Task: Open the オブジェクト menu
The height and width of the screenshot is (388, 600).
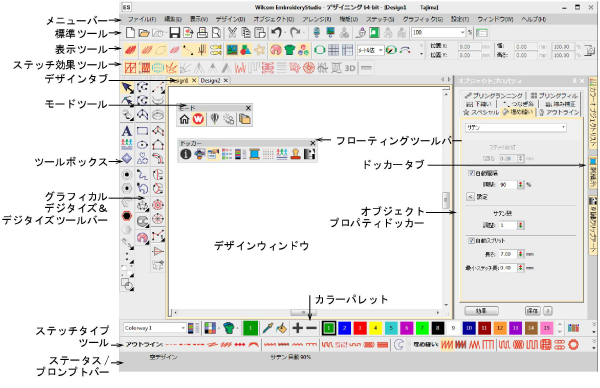Action: click(x=274, y=19)
